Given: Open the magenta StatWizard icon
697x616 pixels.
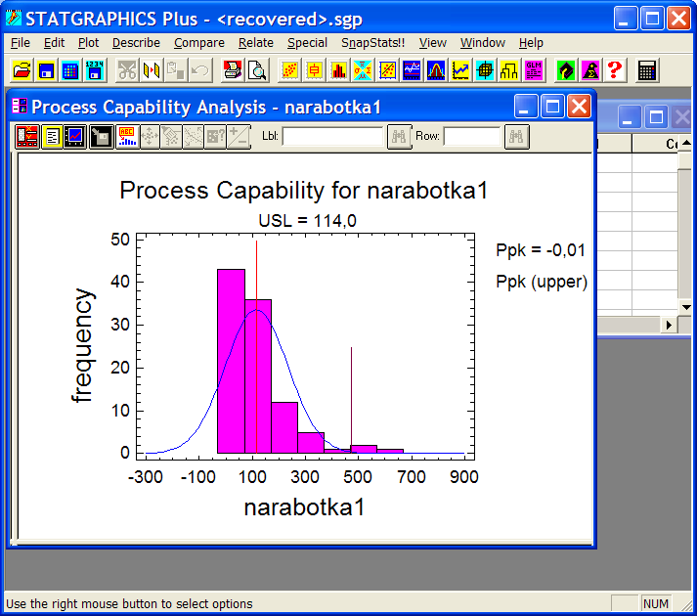Looking at the screenshot, I should point(590,70).
